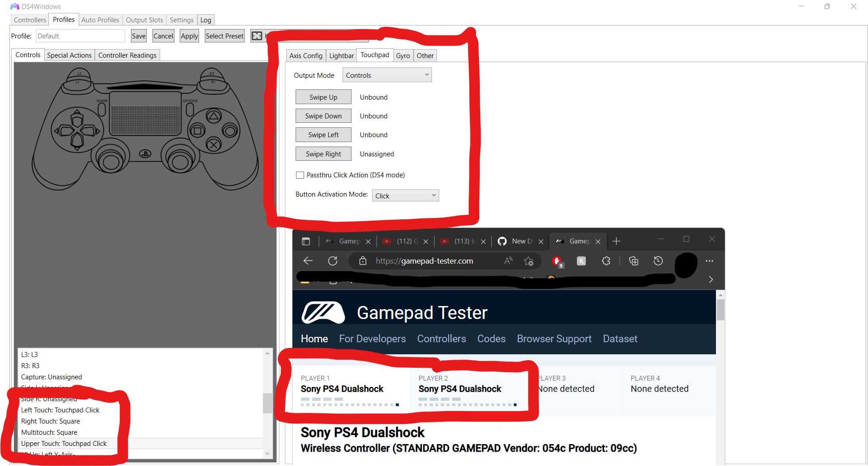Open the Other tab
The height and width of the screenshot is (466, 868).
(x=425, y=56)
